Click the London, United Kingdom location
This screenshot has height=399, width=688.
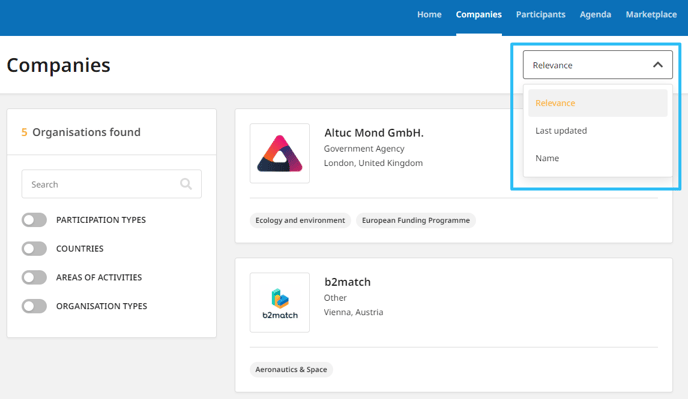pyautogui.click(x=373, y=163)
